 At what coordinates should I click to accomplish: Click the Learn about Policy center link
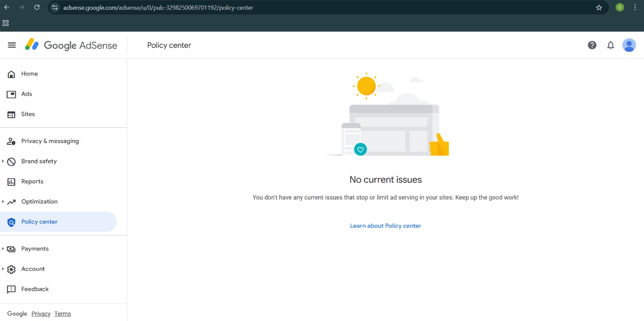click(x=386, y=226)
